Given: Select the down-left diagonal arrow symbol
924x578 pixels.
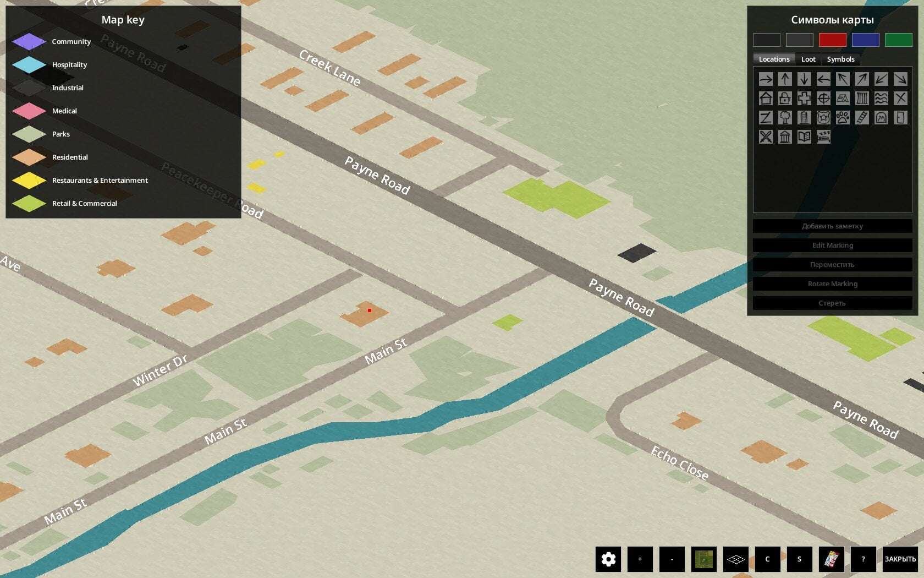Looking at the screenshot, I should tap(881, 79).
